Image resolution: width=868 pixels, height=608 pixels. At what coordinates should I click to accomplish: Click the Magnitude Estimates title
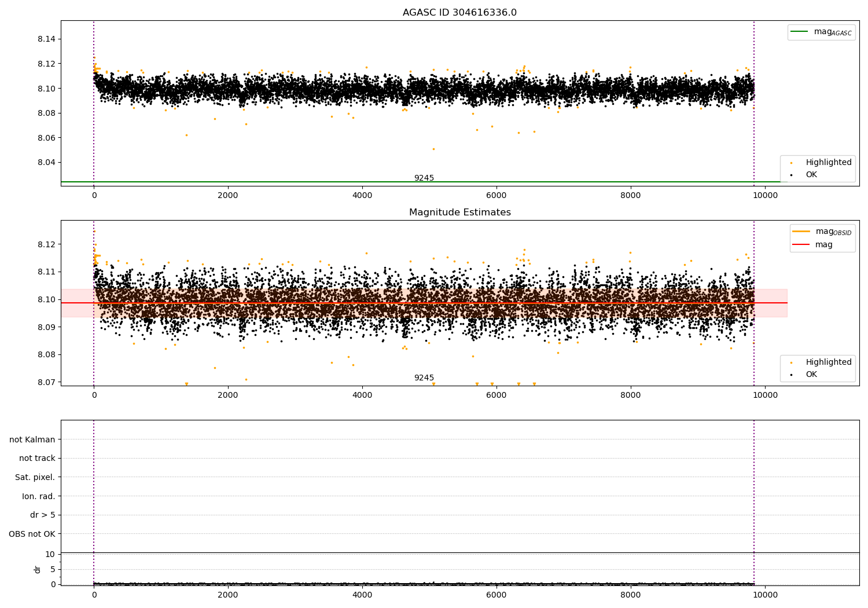(459, 213)
